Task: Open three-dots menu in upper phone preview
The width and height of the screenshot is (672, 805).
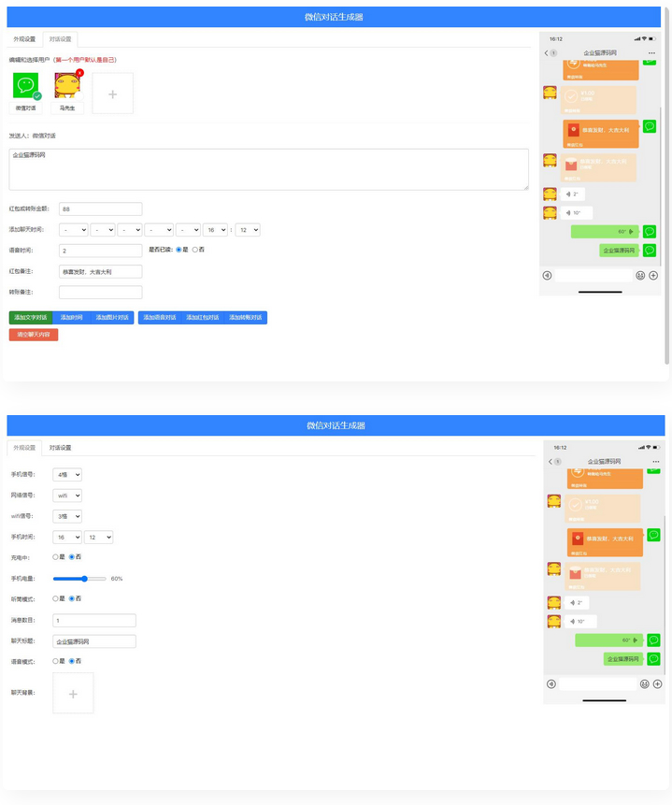Action: [651, 53]
